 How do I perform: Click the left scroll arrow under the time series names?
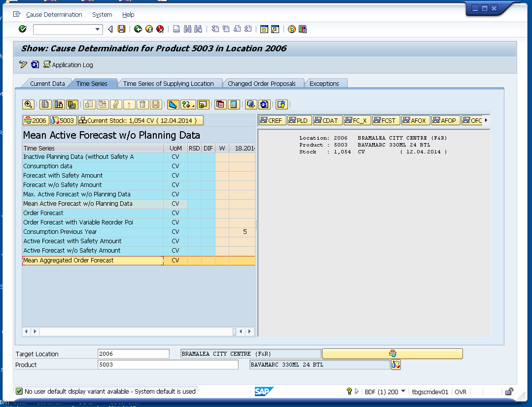[x=26, y=332]
